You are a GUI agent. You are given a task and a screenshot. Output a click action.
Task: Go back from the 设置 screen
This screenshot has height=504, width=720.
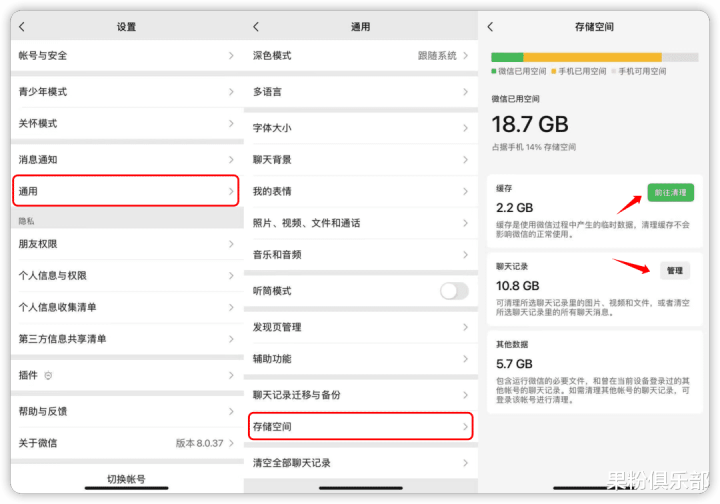tap(22, 27)
